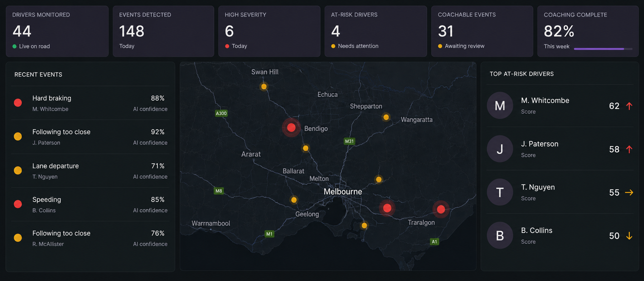Click the A1 road shield on map
This screenshot has height=281, width=644.
tap(434, 241)
